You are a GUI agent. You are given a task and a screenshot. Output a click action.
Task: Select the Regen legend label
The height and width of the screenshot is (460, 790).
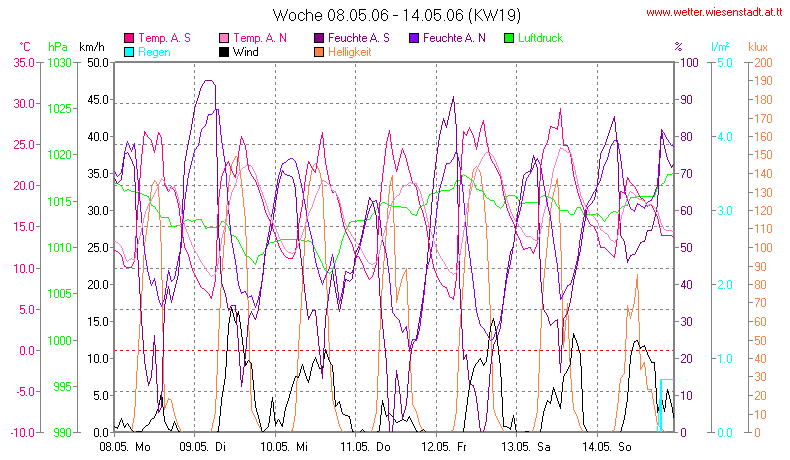pyautogui.click(x=154, y=52)
